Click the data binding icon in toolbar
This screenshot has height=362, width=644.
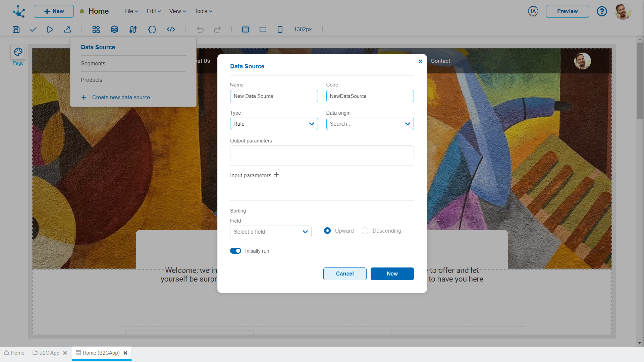[133, 29]
